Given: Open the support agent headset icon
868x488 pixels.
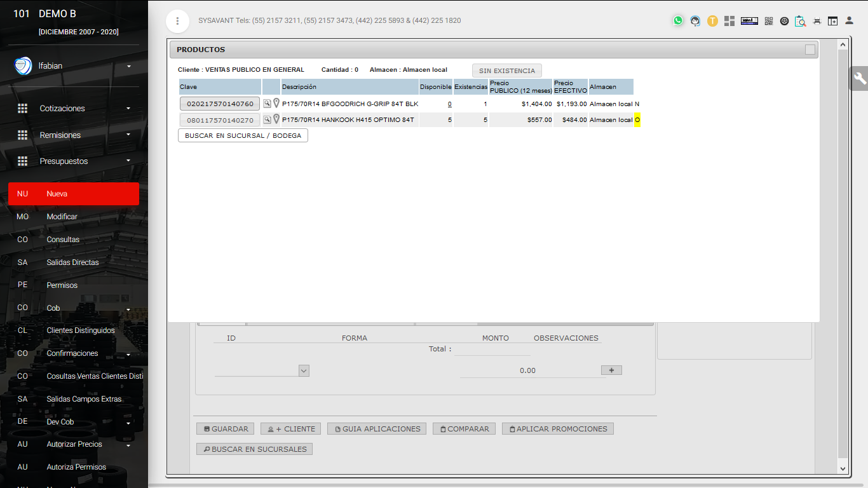Looking at the screenshot, I should (x=696, y=21).
